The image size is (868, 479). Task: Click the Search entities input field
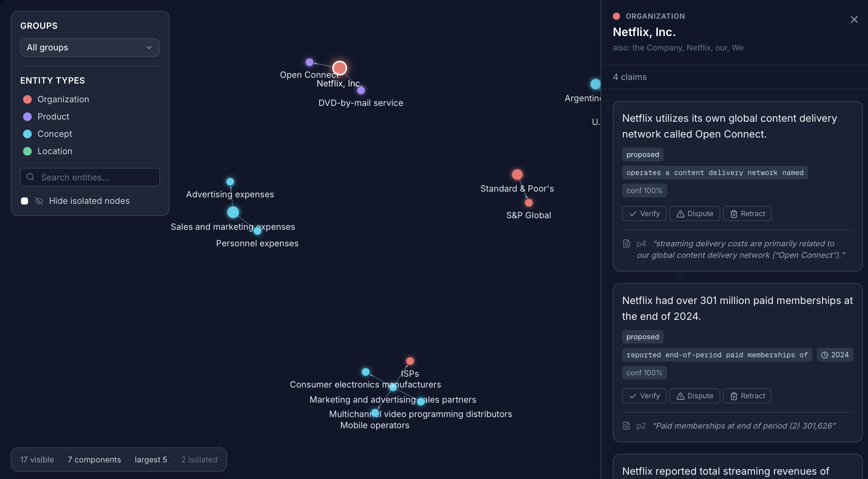90,177
